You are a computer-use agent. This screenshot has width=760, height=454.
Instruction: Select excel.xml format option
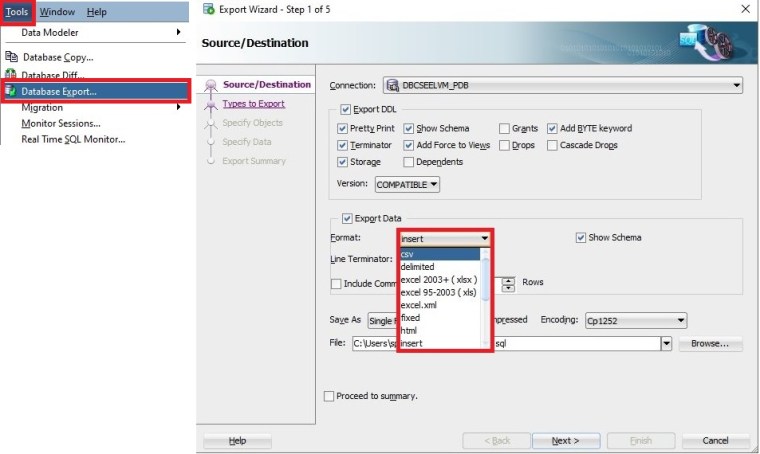pyautogui.click(x=439, y=305)
